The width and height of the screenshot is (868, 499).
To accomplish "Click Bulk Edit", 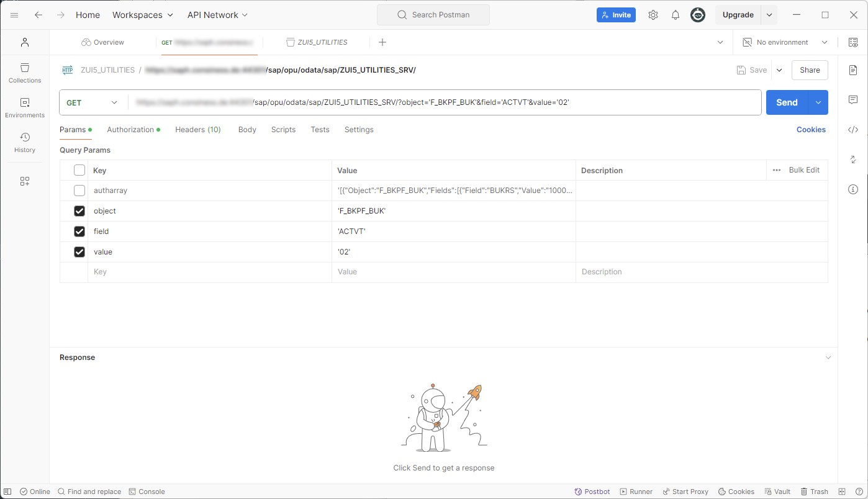I will tap(804, 170).
